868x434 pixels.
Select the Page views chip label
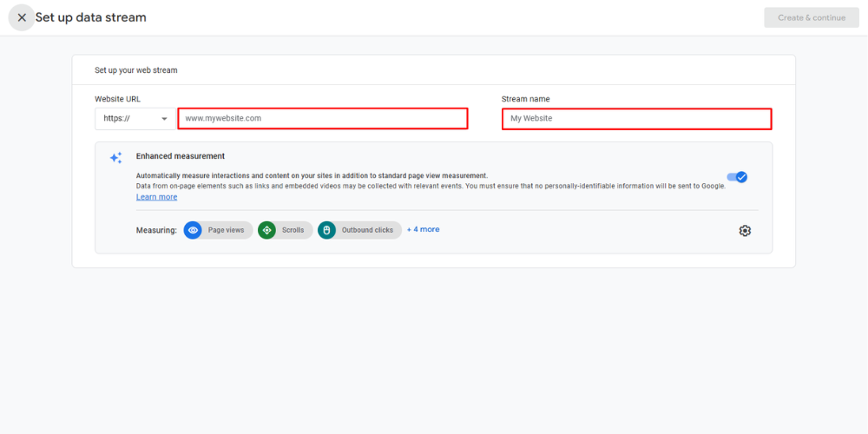pos(226,230)
